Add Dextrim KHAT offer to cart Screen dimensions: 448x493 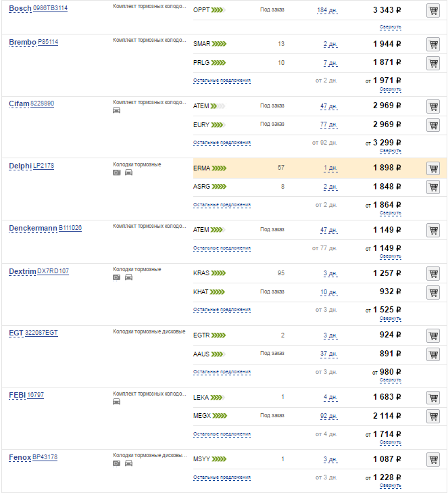[433, 292]
